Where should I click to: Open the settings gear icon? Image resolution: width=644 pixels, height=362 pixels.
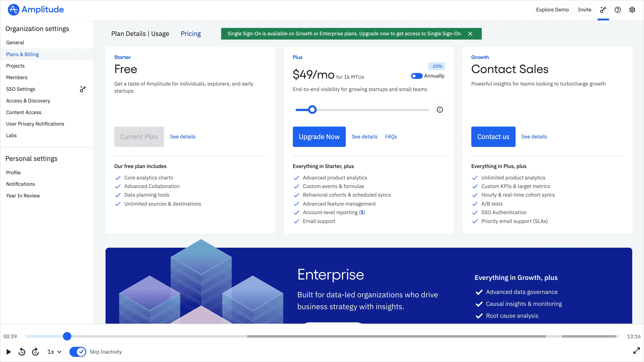coord(632,10)
